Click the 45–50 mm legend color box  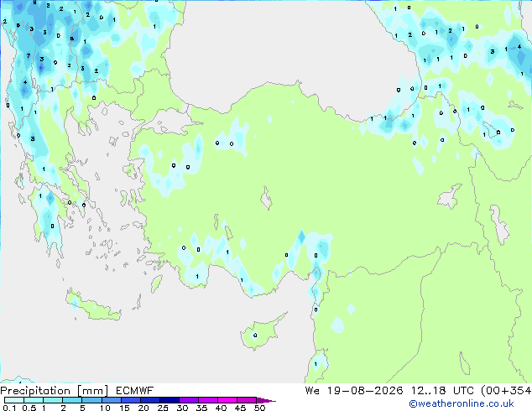[x=247, y=400]
